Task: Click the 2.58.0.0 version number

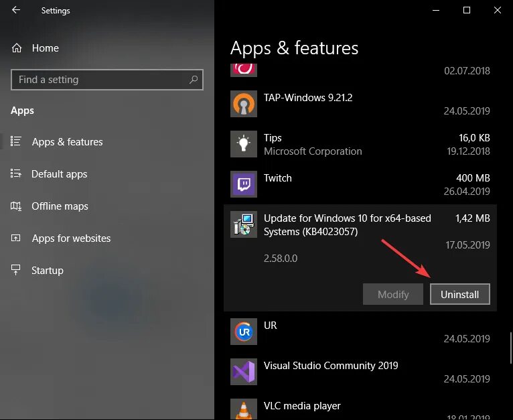Action: (281, 259)
